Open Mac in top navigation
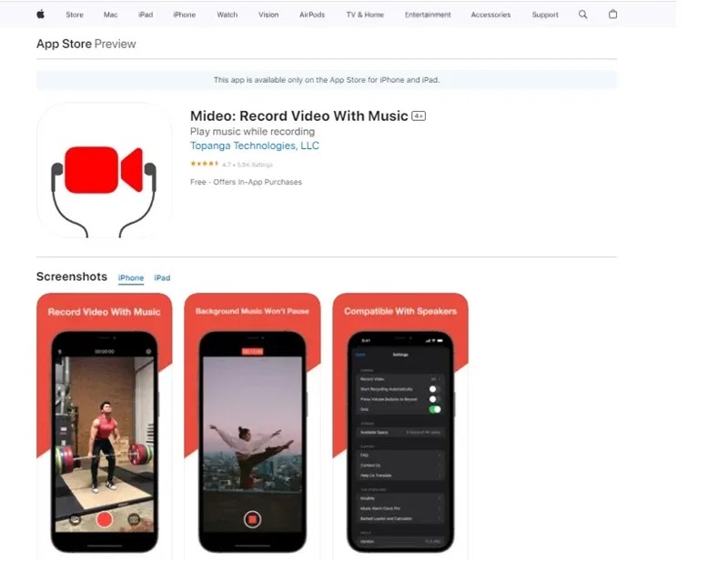This screenshot has height=561, width=728. tap(110, 15)
